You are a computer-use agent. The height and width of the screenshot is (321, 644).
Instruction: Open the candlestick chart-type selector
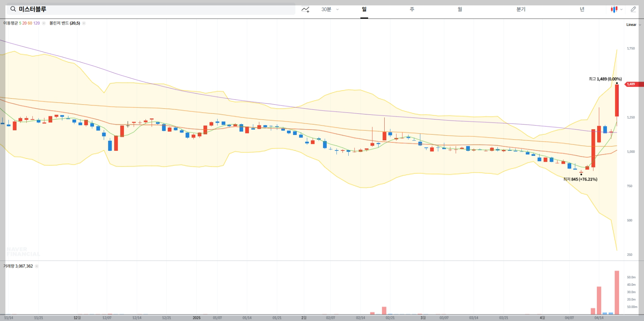(x=616, y=9)
